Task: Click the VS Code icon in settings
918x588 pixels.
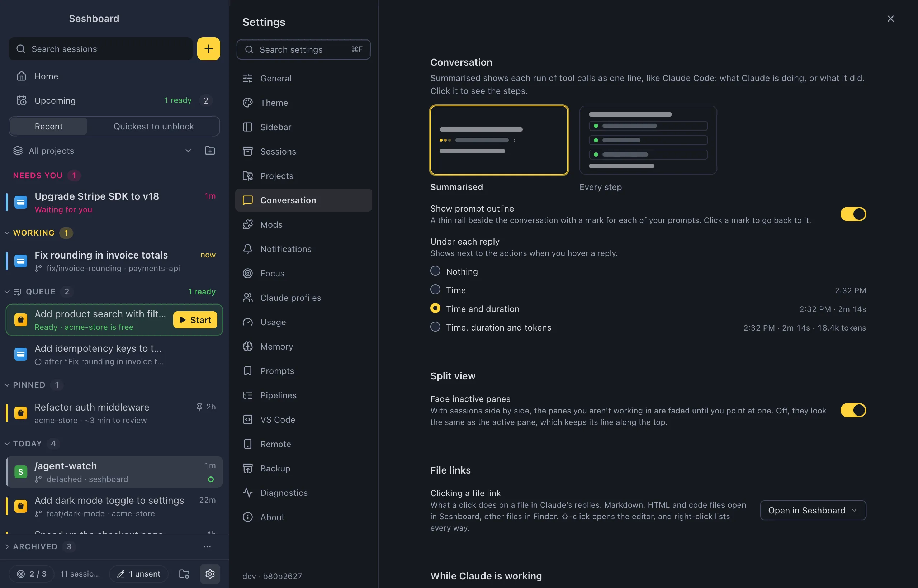Action: [248, 419]
